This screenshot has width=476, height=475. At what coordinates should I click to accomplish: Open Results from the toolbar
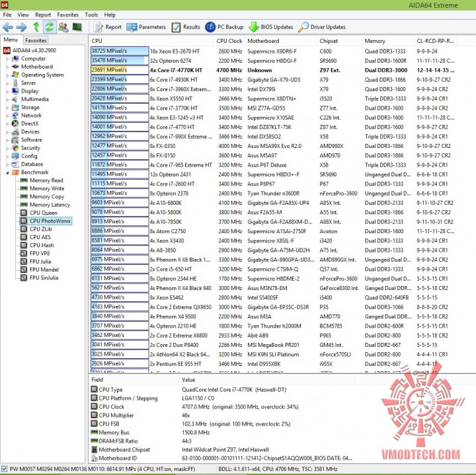(186, 27)
